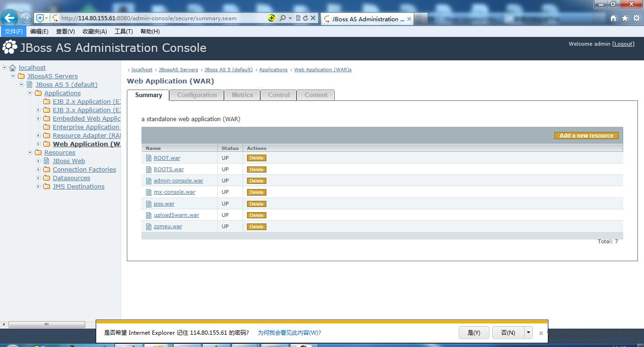
Task: Open the 工具(T) menu
Action: 124,32
